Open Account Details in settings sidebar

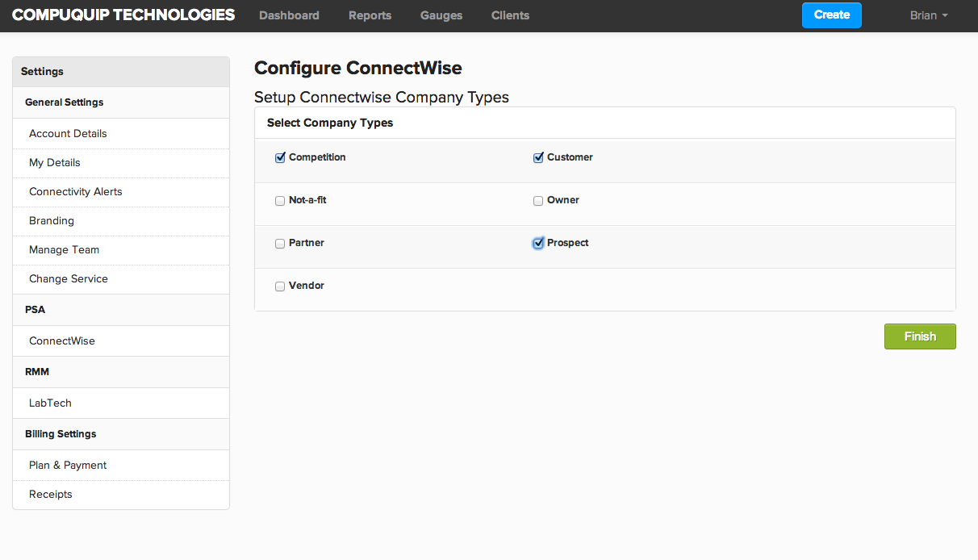click(x=68, y=134)
